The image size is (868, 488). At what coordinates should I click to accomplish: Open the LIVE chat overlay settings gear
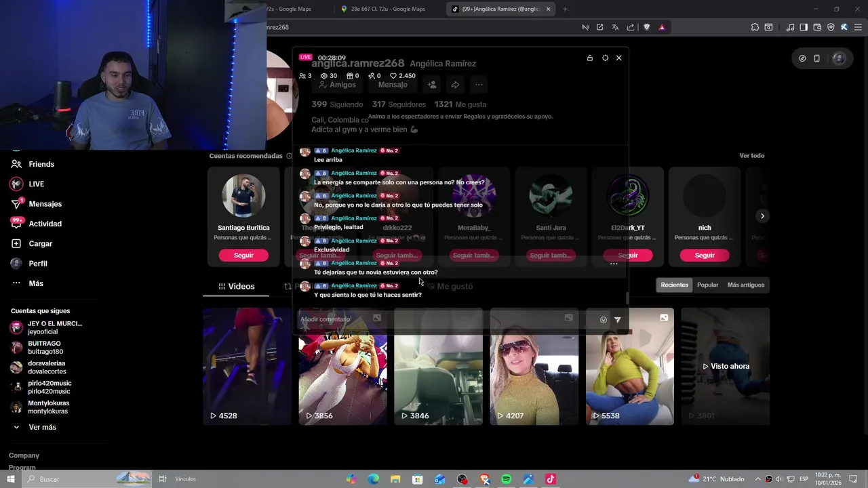point(605,58)
